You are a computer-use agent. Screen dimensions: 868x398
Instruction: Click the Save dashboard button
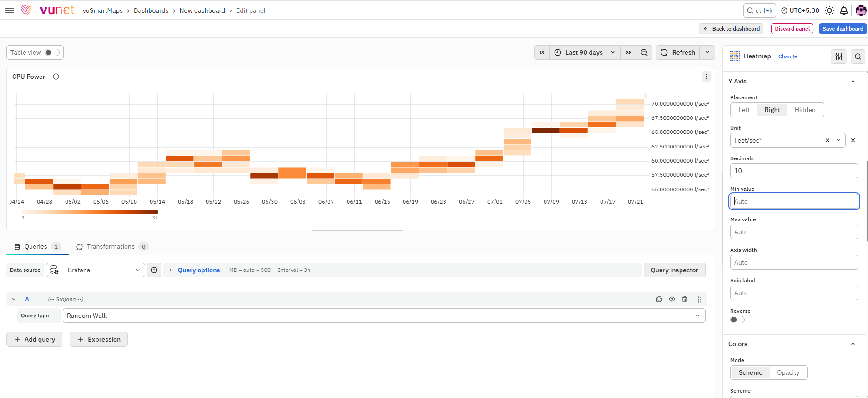pyautogui.click(x=843, y=29)
